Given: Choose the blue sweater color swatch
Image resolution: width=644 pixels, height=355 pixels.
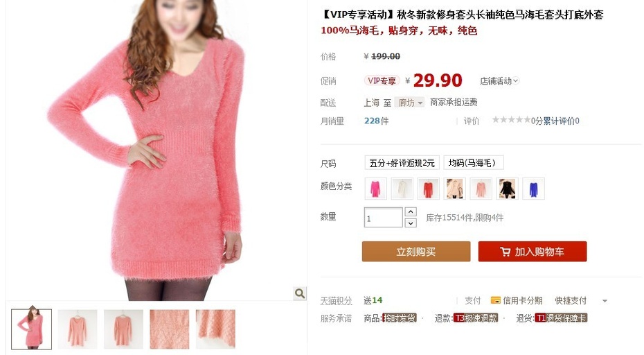Looking at the screenshot, I should pyautogui.click(x=533, y=189).
